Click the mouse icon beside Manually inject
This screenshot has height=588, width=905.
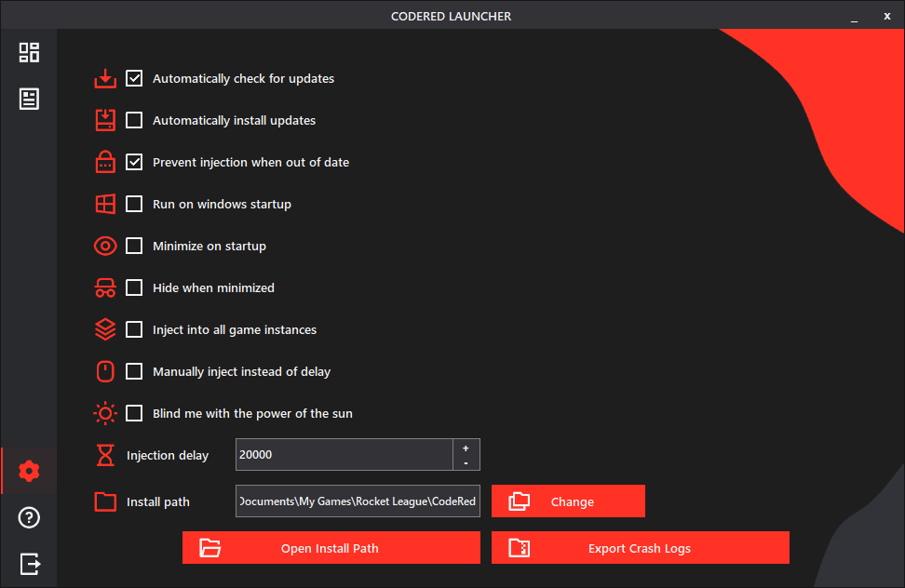(105, 372)
